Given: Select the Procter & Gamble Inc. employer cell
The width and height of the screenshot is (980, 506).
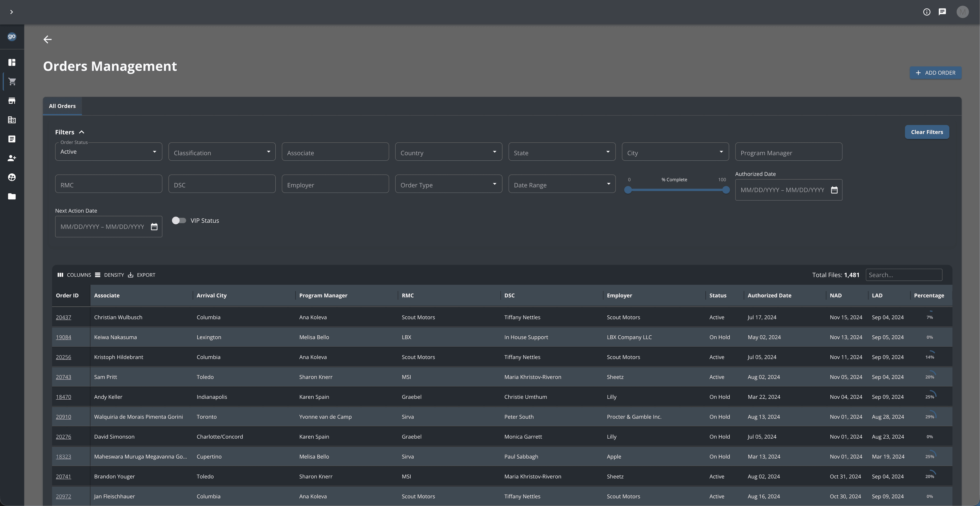Looking at the screenshot, I should pos(654,417).
